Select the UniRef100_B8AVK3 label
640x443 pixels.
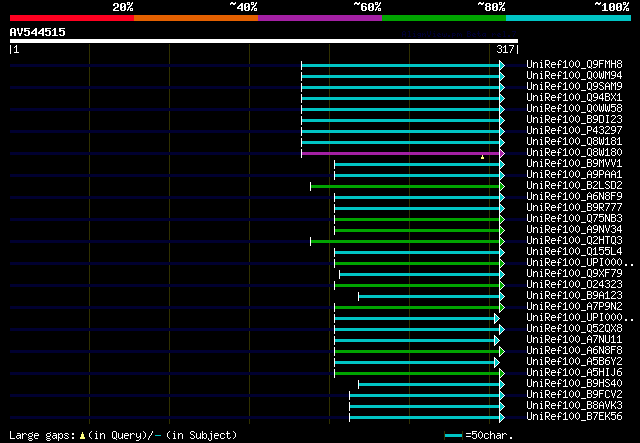[x=574, y=406]
